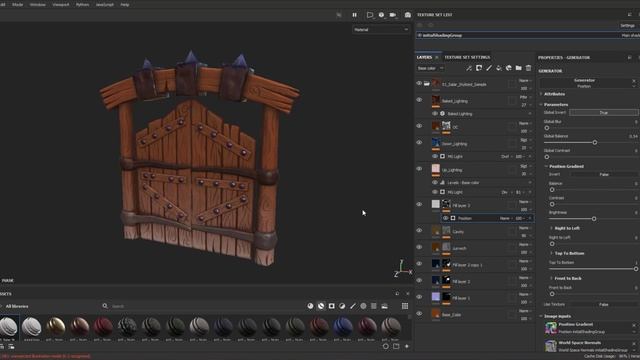Screen dimensions: 640x360
Task: Toggle visibility of the 01_Solar group folder
Action: click(x=419, y=83)
